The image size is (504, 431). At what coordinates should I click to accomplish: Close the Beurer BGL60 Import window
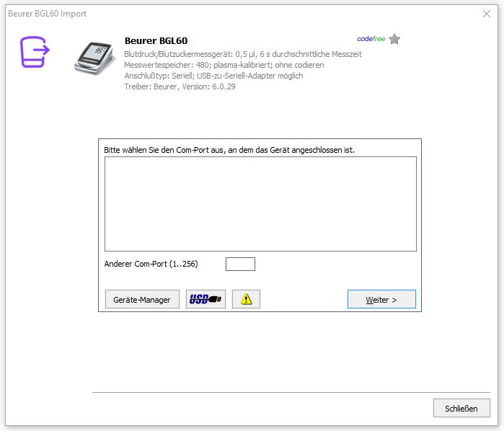coord(487,14)
